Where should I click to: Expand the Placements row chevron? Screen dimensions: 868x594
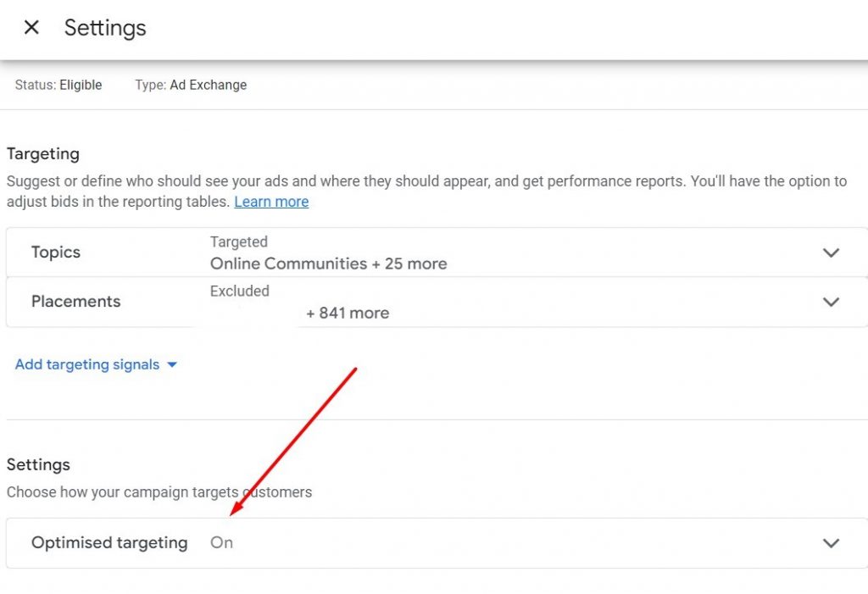click(x=831, y=302)
